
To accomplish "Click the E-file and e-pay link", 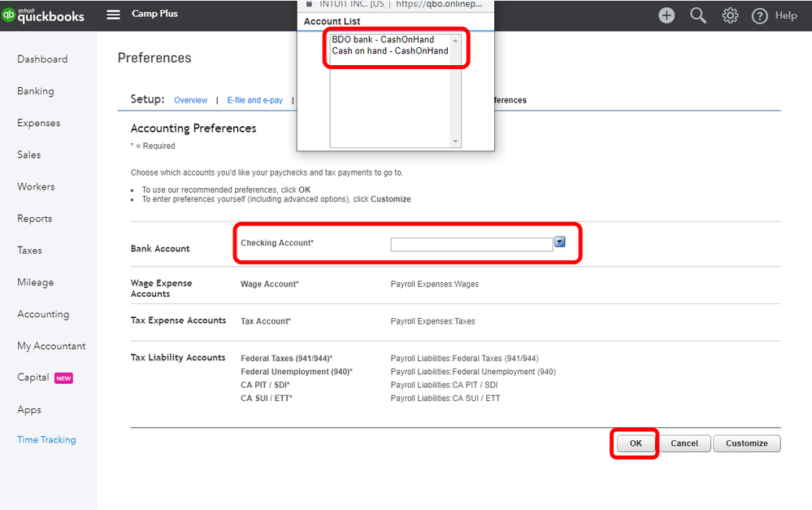I will (254, 100).
